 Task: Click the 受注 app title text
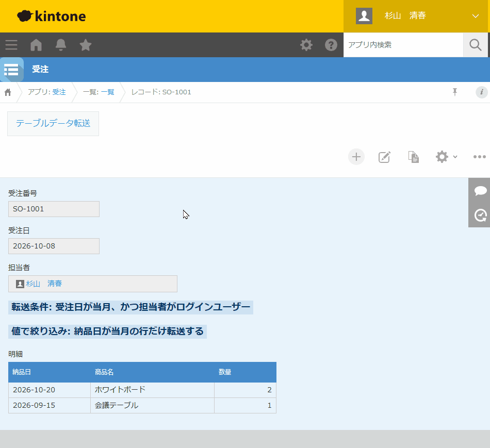click(40, 69)
